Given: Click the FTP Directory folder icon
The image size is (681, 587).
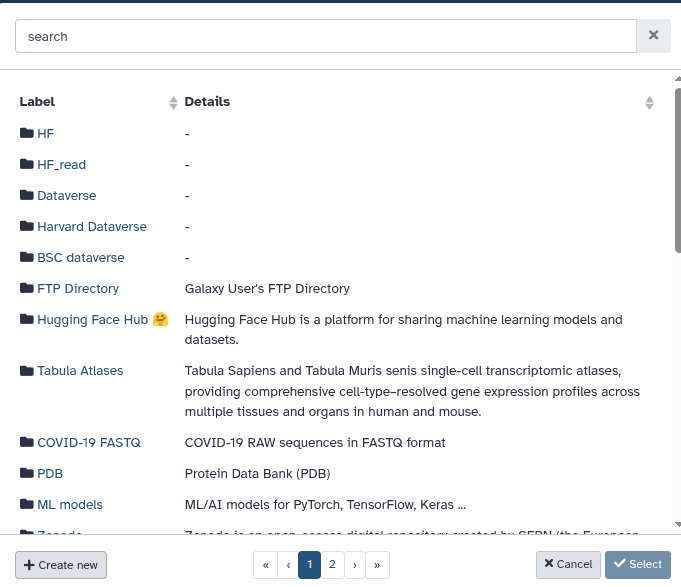Looking at the screenshot, I should point(26,288).
